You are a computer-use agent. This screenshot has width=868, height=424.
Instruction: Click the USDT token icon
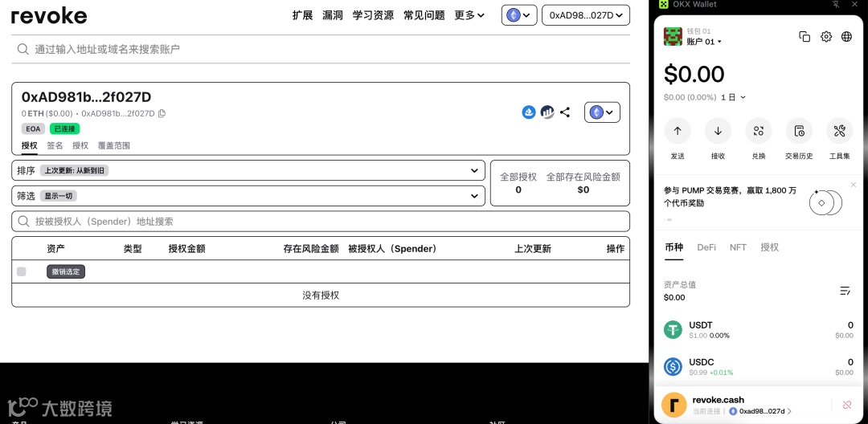click(x=674, y=330)
